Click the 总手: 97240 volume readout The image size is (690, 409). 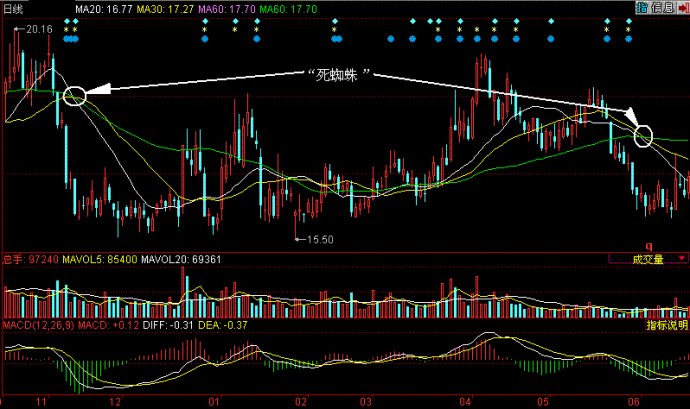pyautogui.click(x=30, y=259)
